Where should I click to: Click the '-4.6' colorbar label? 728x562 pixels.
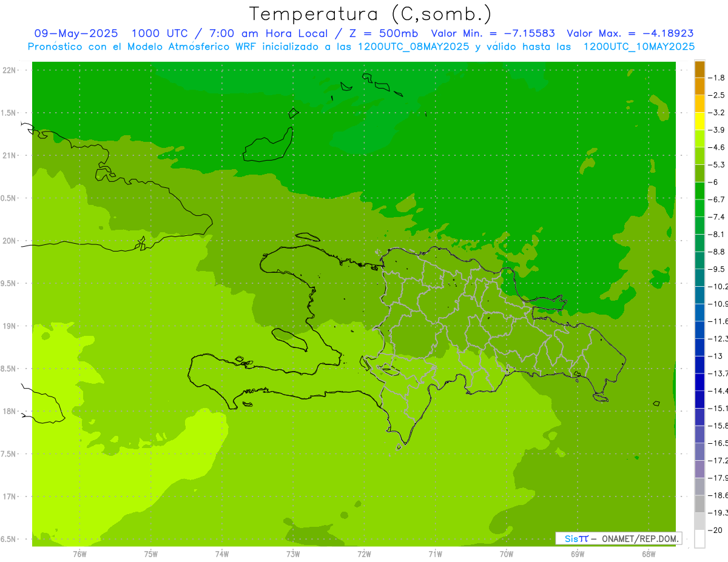pyautogui.click(x=716, y=147)
